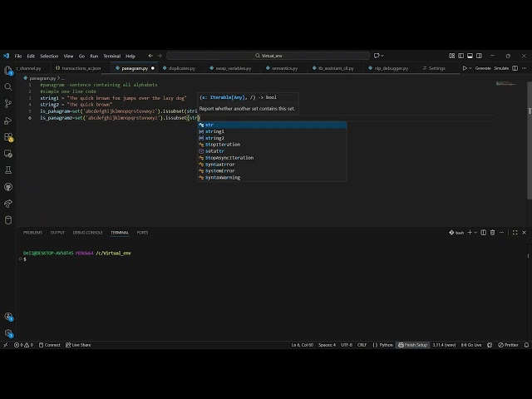Split the editor to the right
This screenshot has height=399, width=532.
tap(515, 68)
